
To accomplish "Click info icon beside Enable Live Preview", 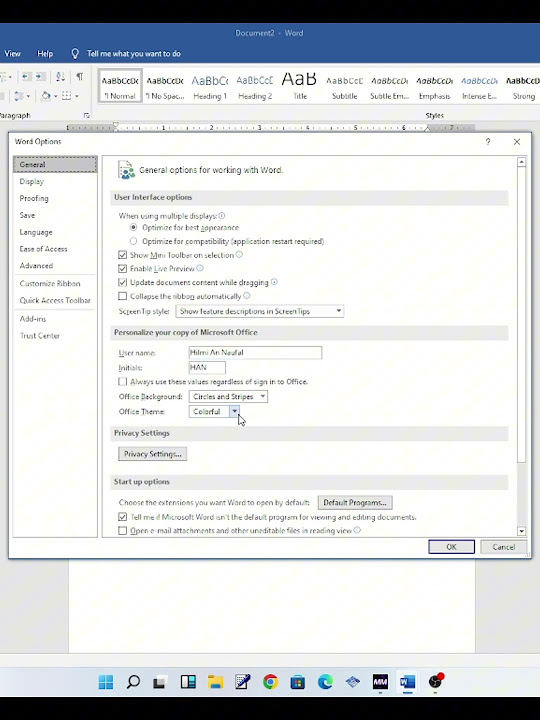I will coord(200,268).
